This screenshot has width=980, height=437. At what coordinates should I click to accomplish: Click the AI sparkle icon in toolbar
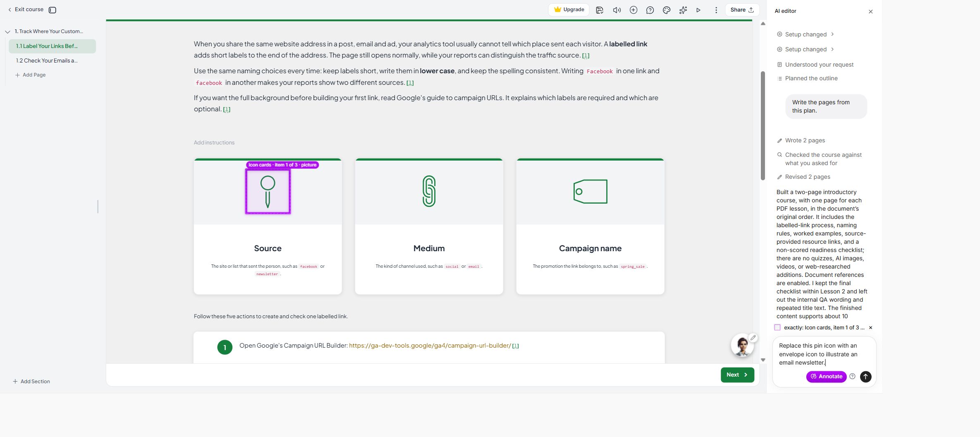(x=683, y=10)
